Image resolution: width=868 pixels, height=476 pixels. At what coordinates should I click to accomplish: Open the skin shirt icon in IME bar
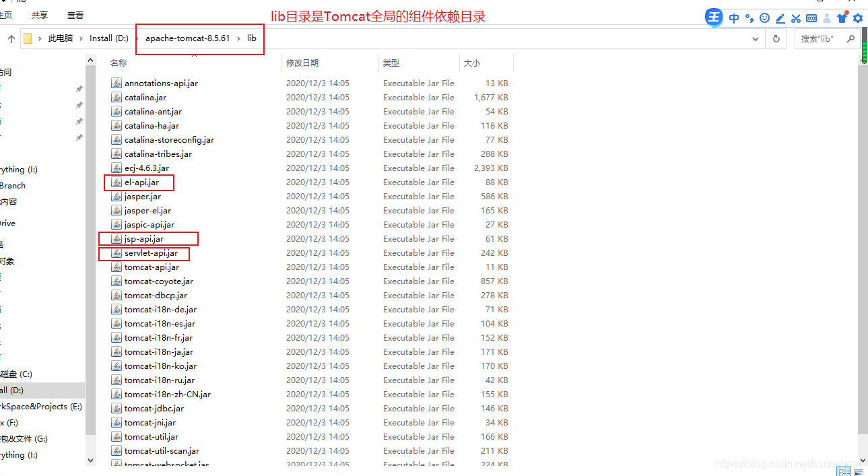(842, 18)
